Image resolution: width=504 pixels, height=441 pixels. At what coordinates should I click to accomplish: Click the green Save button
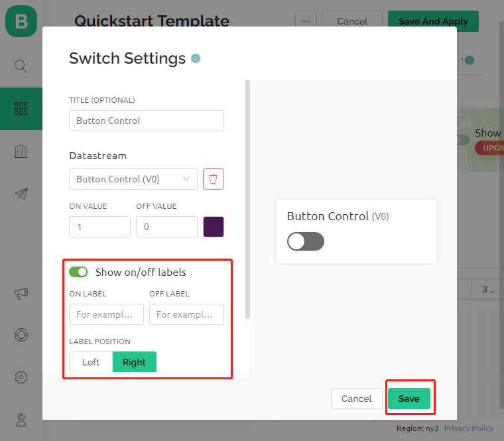(409, 399)
